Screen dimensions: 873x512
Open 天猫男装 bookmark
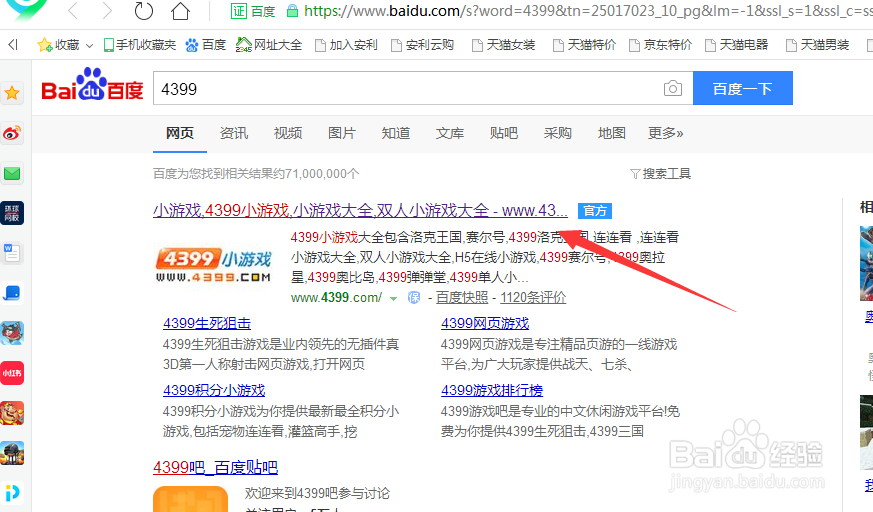coord(817,45)
